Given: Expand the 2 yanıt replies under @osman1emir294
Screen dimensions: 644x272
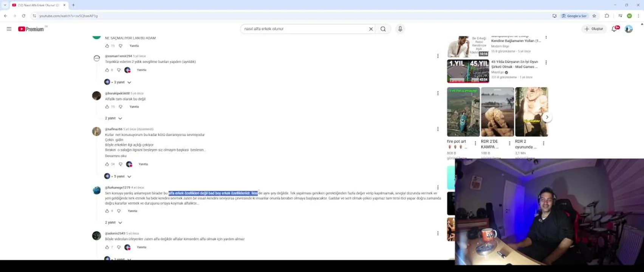Looking at the screenshot, I should (118, 82).
